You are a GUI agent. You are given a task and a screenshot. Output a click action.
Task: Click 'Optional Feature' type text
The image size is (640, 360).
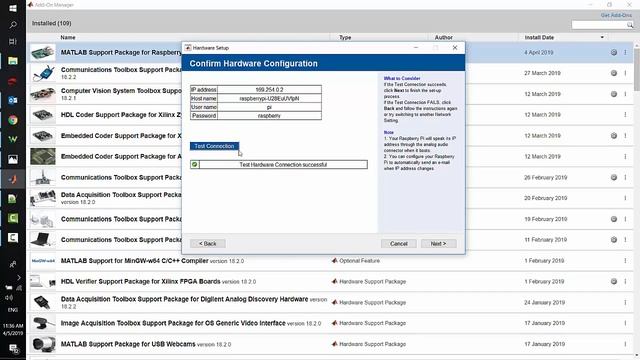tap(359, 260)
